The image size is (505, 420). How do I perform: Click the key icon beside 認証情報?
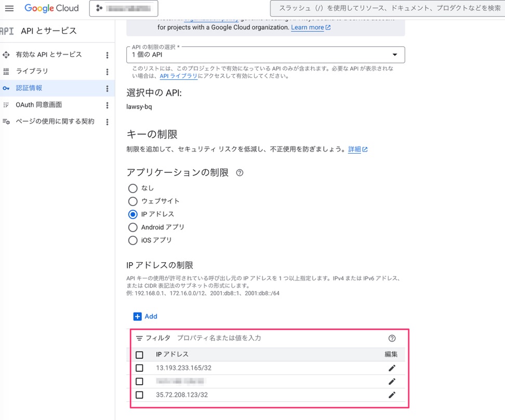[6, 88]
